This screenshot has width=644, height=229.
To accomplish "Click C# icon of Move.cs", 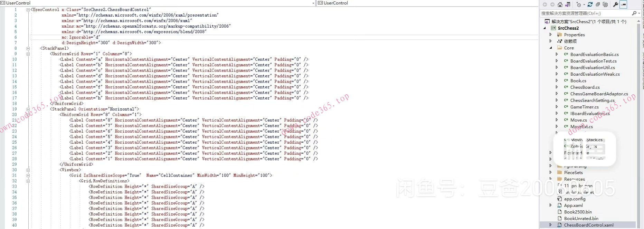I will [566, 120].
